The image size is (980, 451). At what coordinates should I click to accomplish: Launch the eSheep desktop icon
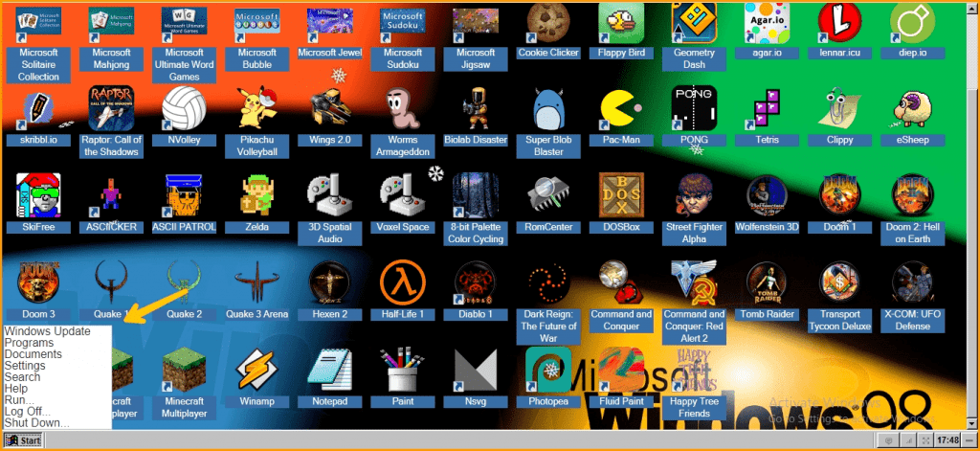point(912,108)
